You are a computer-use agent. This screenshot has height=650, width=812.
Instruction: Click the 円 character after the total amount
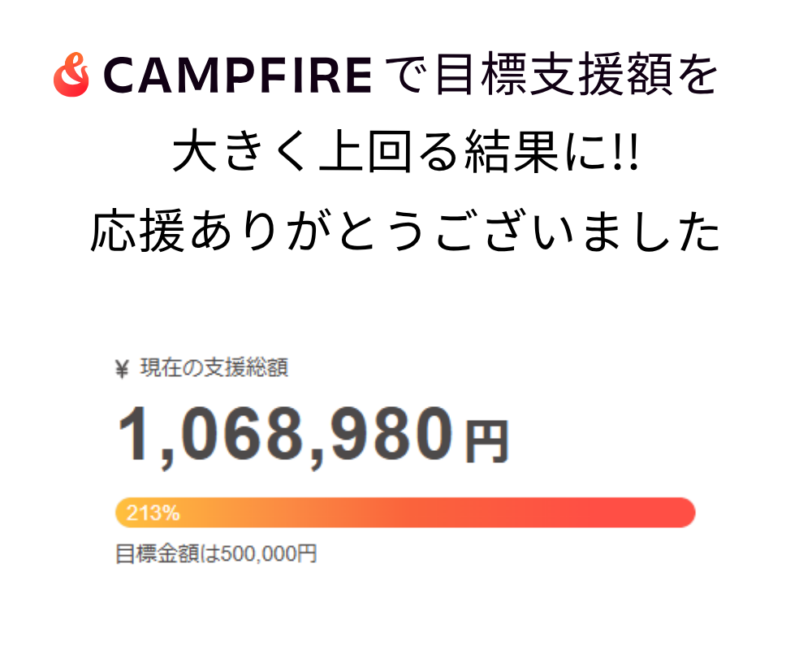click(x=486, y=443)
